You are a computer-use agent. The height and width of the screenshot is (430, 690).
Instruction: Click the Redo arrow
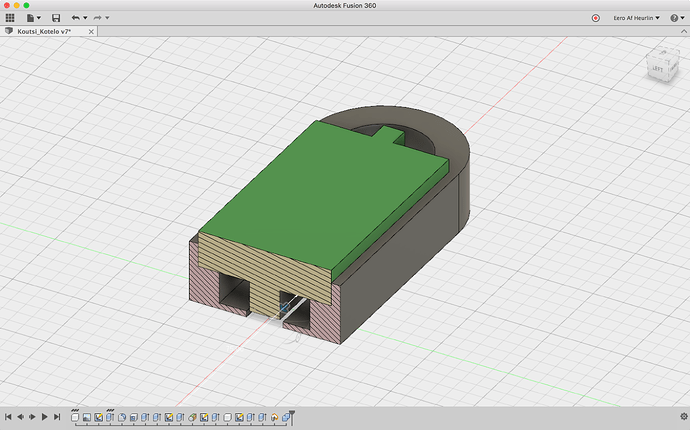(x=97, y=18)
